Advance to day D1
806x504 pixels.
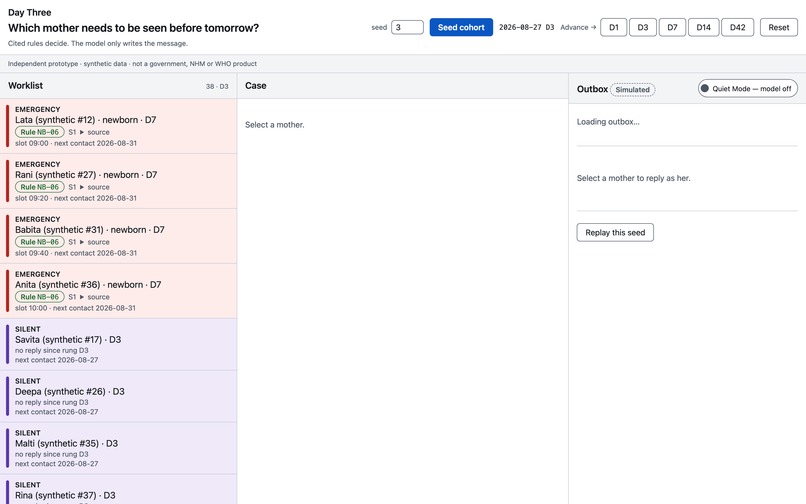pos(614,27)
